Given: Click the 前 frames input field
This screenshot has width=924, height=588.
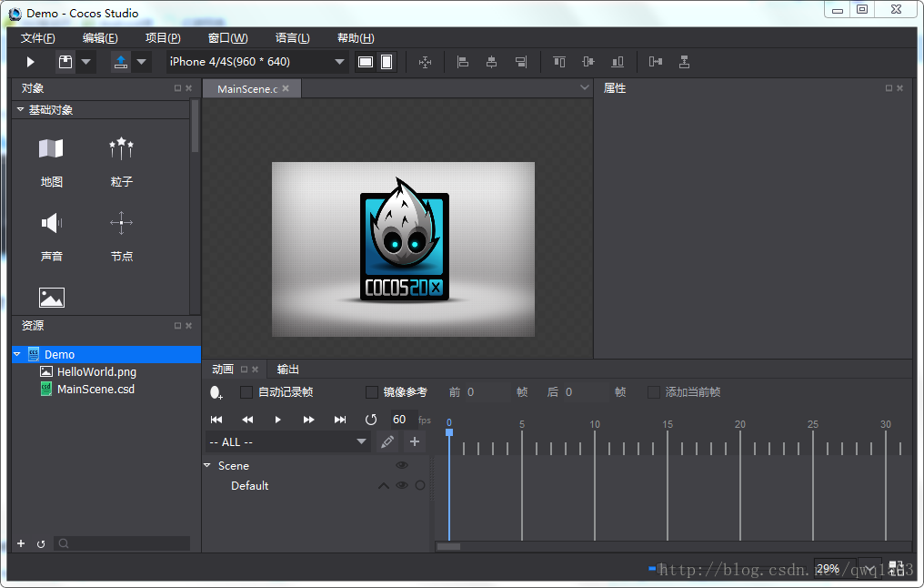Looking at the screenshot, I should [487, 392].
